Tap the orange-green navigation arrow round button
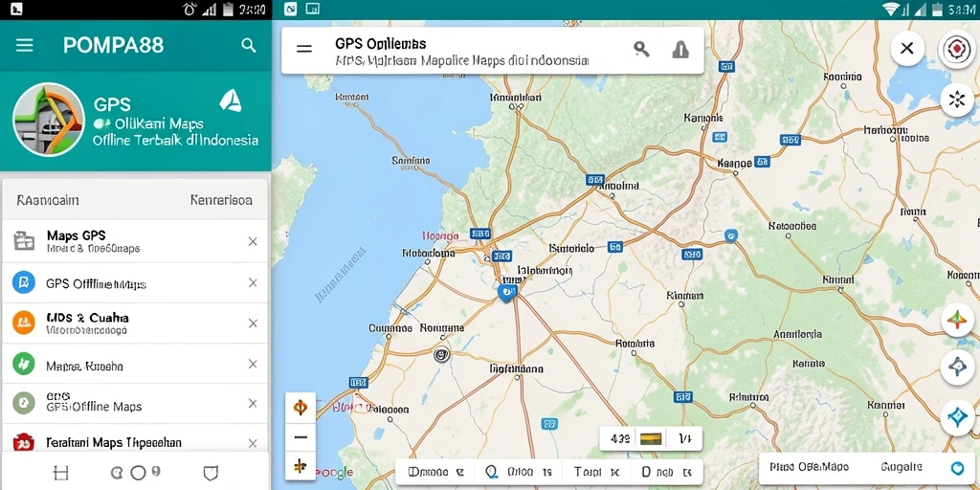 pyautogui.click(x=957, y=321)
